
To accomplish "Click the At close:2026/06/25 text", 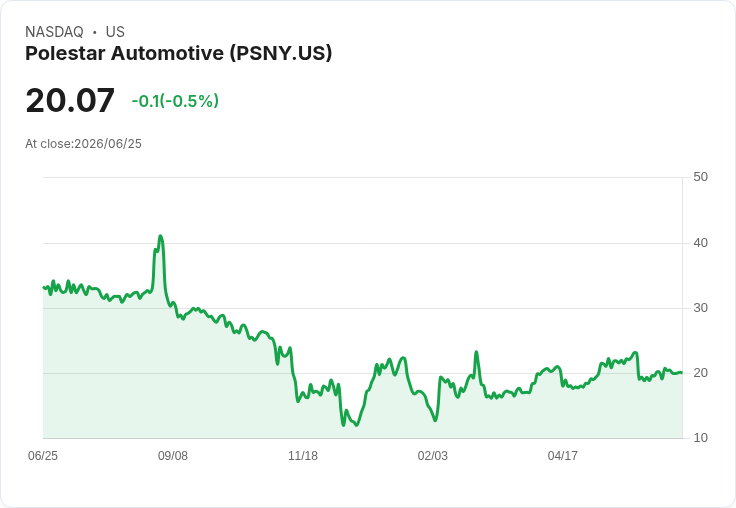I will coord(84,144).
